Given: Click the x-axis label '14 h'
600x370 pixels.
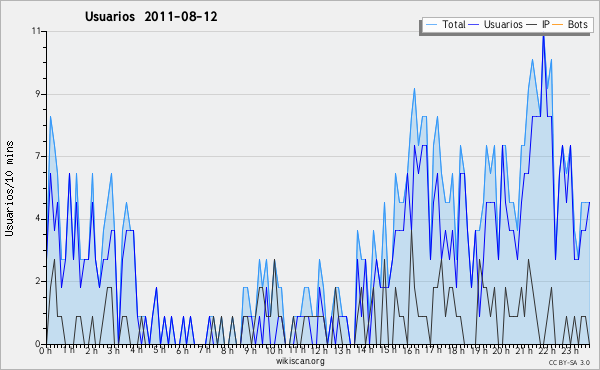Looking at the screenshot, I should pyautogui.click(x=364, y=350).
